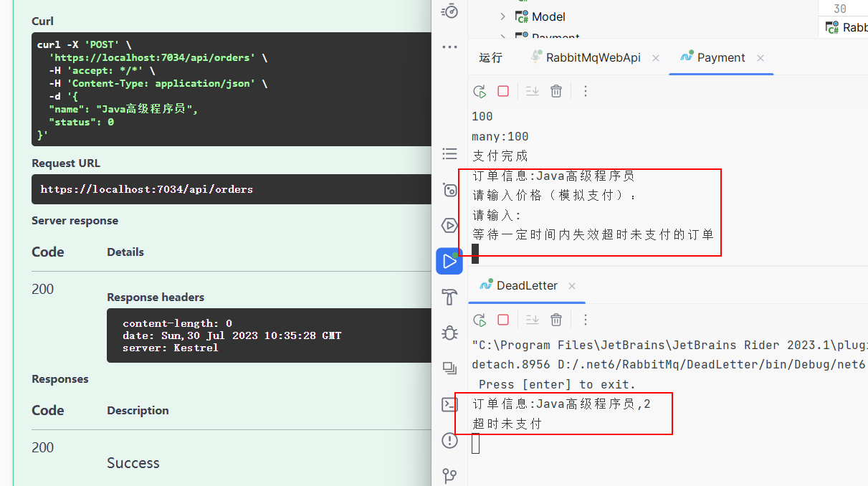Click the 'Curl' heading in Swagger
The height and width of the screenshot is (486, 868).
(x=42, y=21)
